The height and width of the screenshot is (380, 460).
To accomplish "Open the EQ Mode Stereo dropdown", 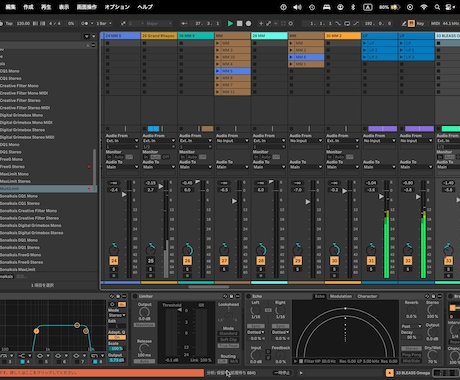I will tap(117, 315).
